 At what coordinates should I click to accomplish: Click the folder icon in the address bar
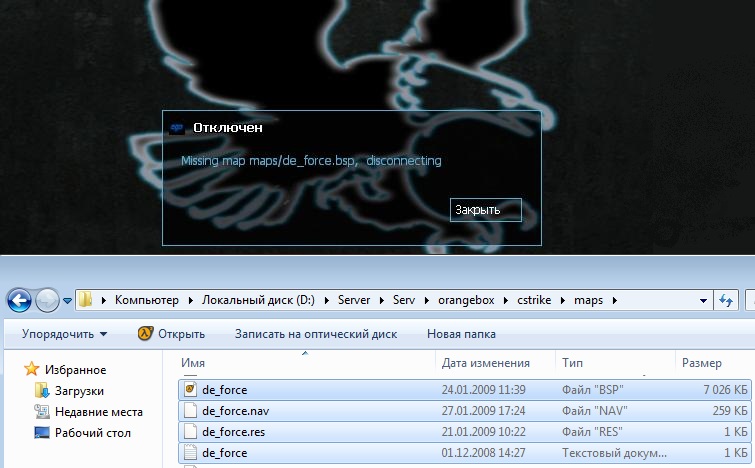(x=86, y=299)
